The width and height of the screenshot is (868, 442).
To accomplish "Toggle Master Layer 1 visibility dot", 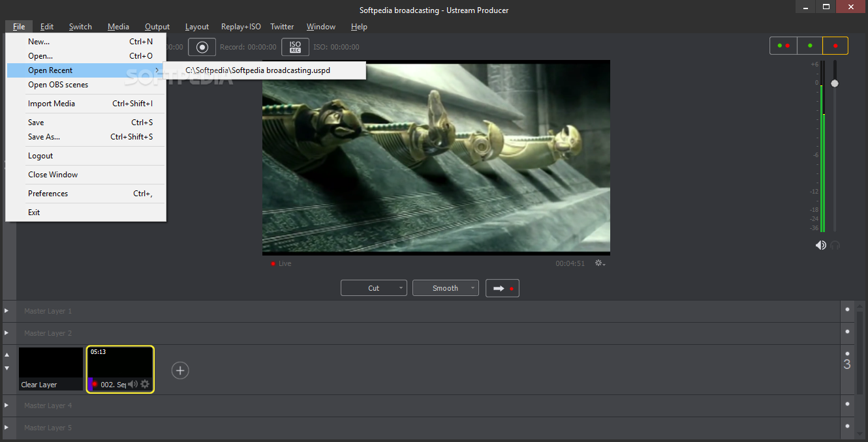I will (847, 310).
